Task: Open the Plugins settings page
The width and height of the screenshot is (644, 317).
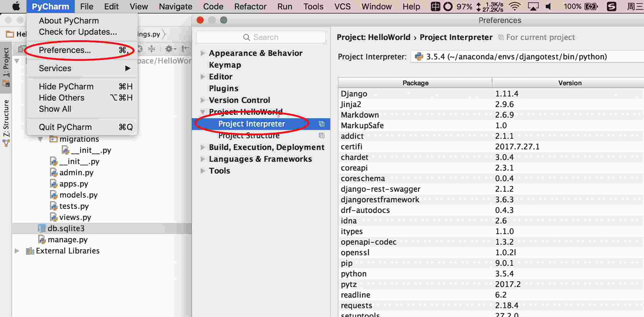Action: [224, 89]
